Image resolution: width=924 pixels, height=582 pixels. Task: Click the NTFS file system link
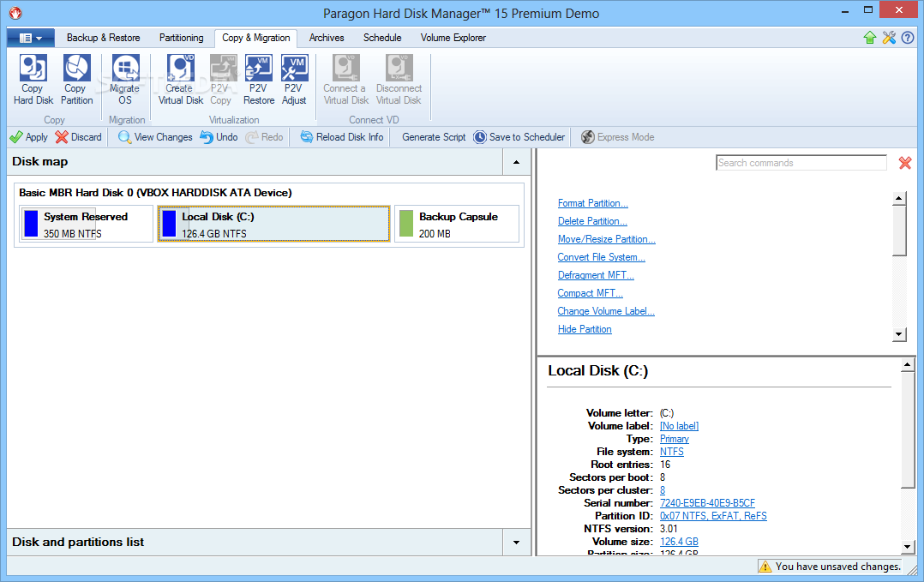click(x=672, y=452)
